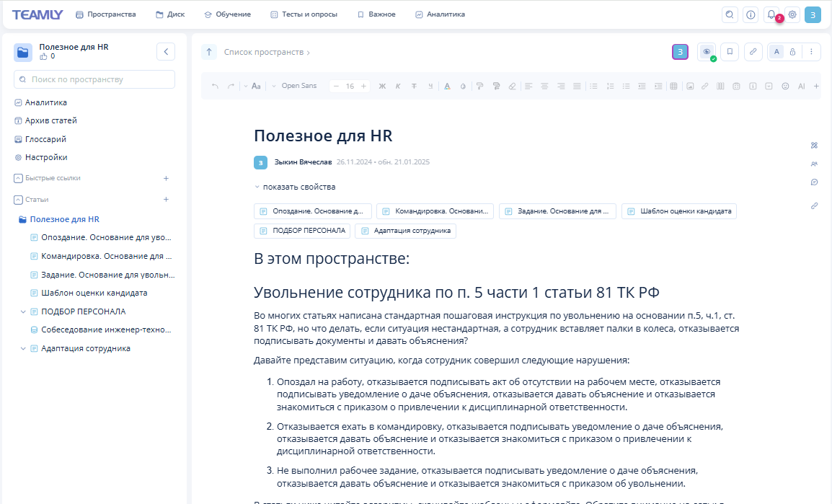Bookmark this article with the bookmark icon
Viewport: 832px width, 504px height.
(730, 52)
